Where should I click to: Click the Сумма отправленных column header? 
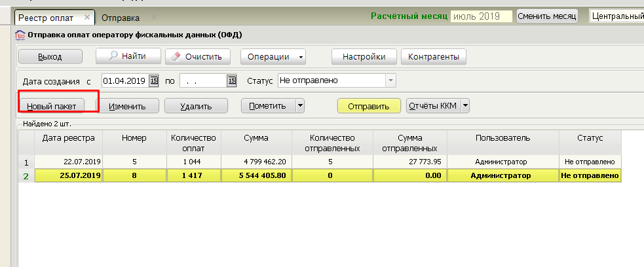click(x=410, y=142)
